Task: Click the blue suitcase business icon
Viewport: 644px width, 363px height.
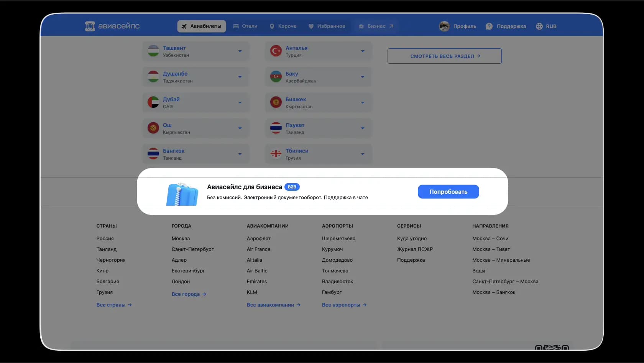Action: (x=182, y=194)
